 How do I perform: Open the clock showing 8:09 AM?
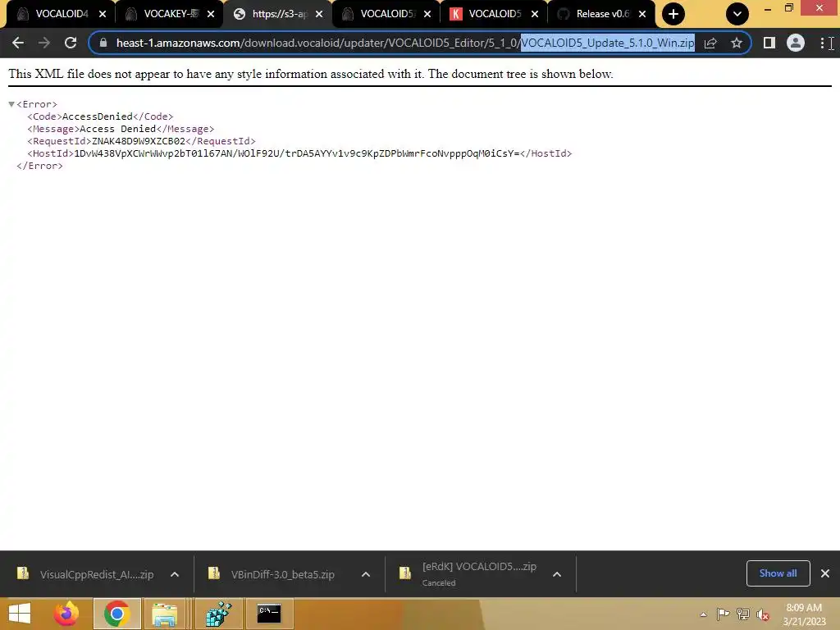coord(804,614)
